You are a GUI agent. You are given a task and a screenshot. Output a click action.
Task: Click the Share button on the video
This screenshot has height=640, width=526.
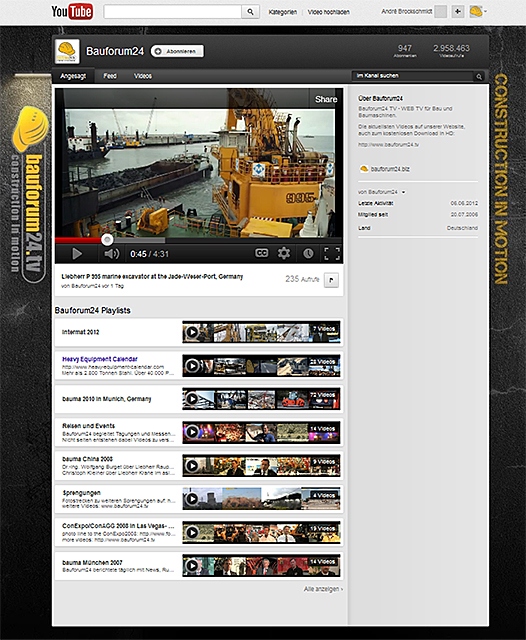(326, 99)
